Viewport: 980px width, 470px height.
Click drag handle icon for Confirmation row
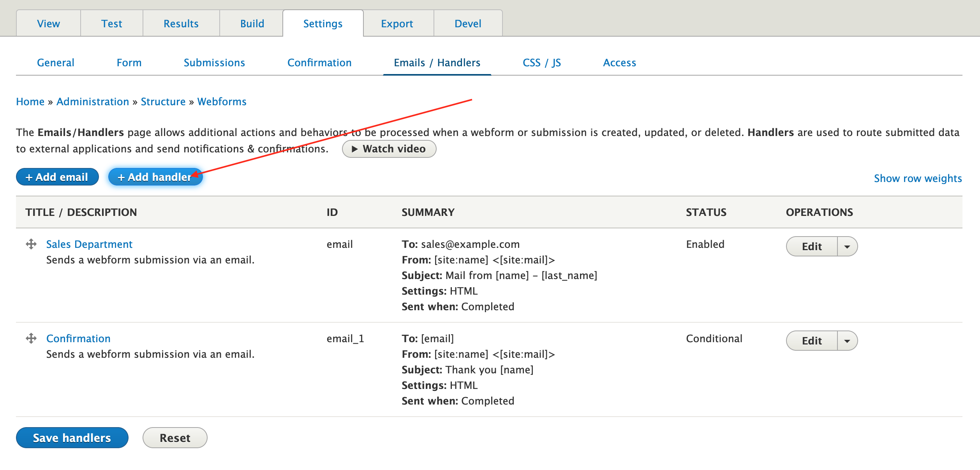31,338
